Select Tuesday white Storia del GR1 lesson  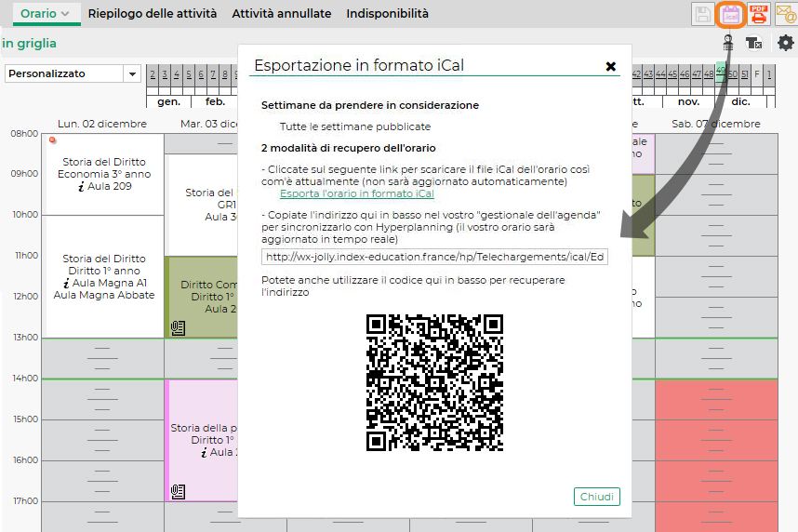point(203,205)
